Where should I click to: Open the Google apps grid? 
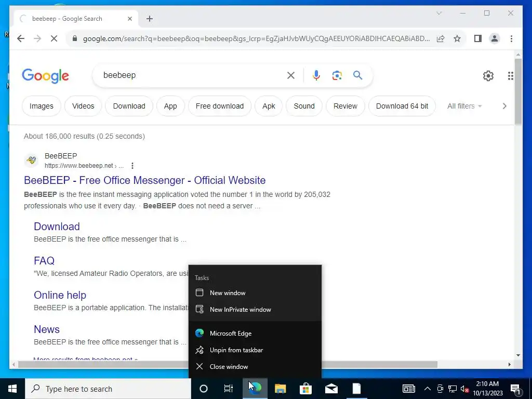(510, 76)
